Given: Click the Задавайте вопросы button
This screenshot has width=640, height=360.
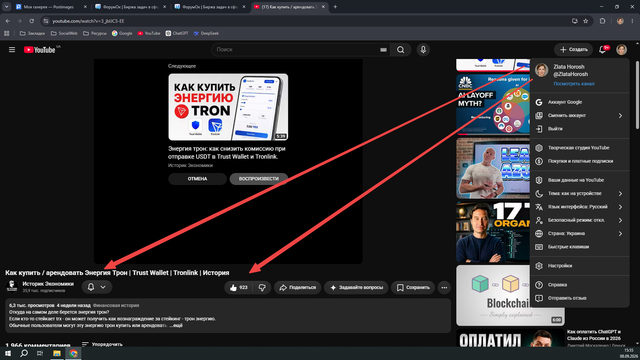Looking at the screenshot, I should tap(356, 288).
